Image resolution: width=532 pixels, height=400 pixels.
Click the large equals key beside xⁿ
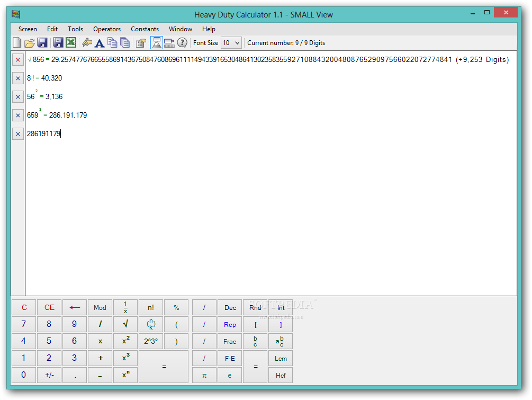(164, 367)
